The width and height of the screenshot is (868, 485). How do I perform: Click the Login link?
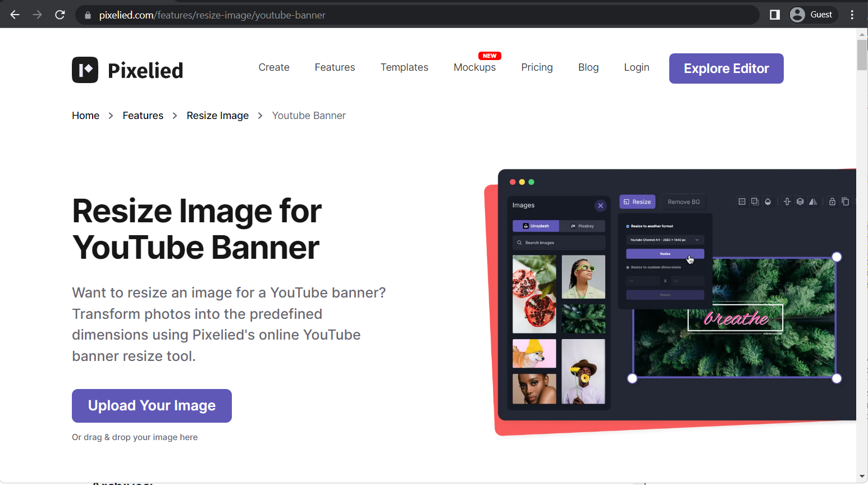tap(637, 67)
